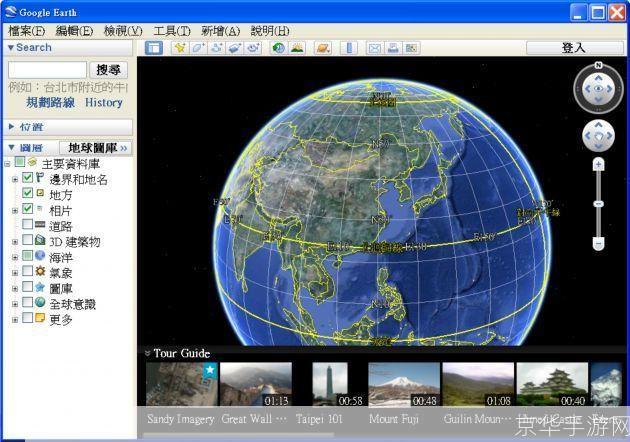Click the email envelope toolbar icon
This screenshot has width=630, height=442.
point(374,48)
